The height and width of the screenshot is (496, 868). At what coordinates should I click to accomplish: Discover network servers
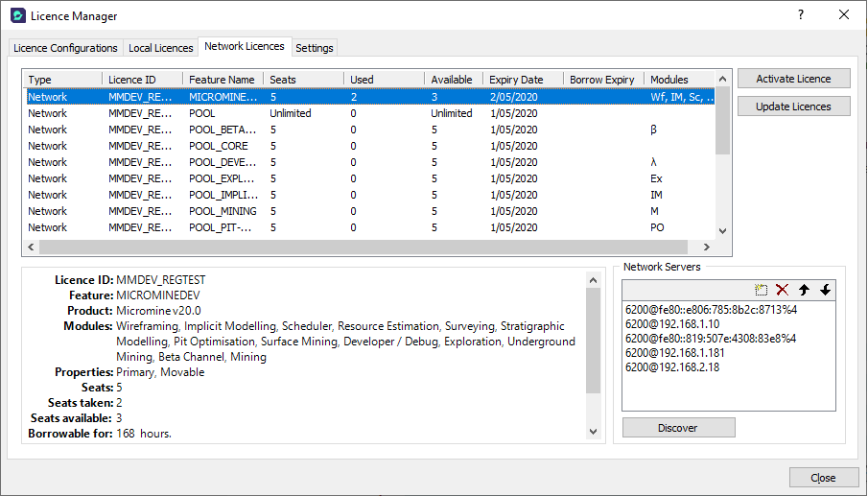(678, 428)
